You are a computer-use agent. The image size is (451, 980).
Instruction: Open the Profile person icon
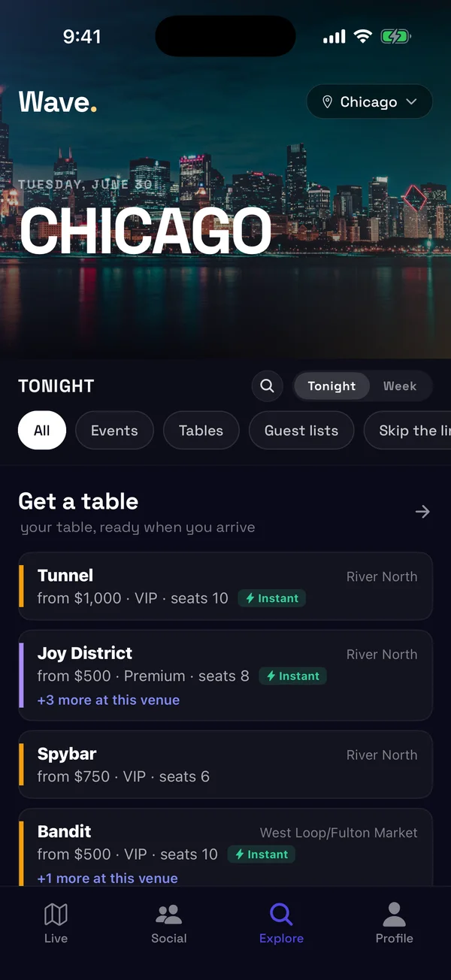click(394, 914)
